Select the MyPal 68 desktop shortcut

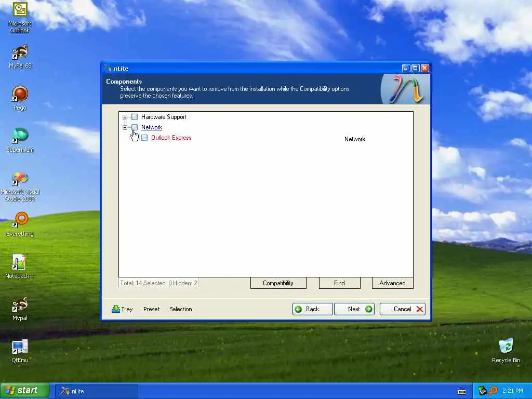click(20, 56)
